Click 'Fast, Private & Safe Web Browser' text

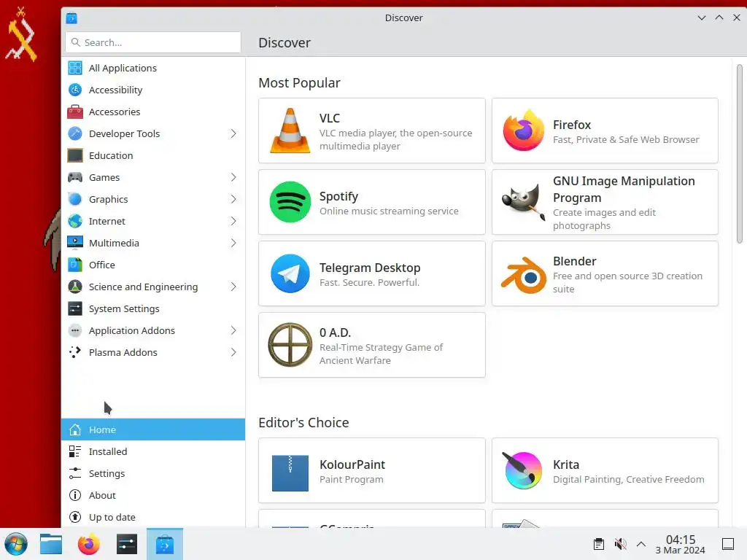(x=626, y=139)
